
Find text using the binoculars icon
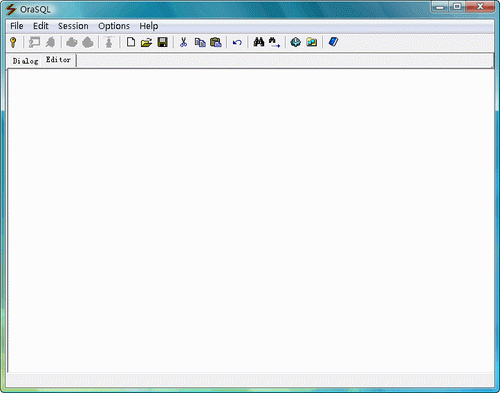coord(259,42)
